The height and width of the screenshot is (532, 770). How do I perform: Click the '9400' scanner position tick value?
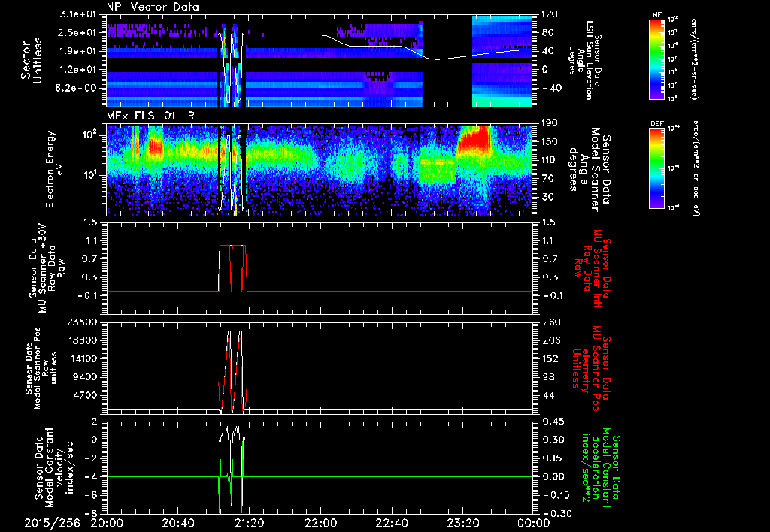click(x=86, y=377)
